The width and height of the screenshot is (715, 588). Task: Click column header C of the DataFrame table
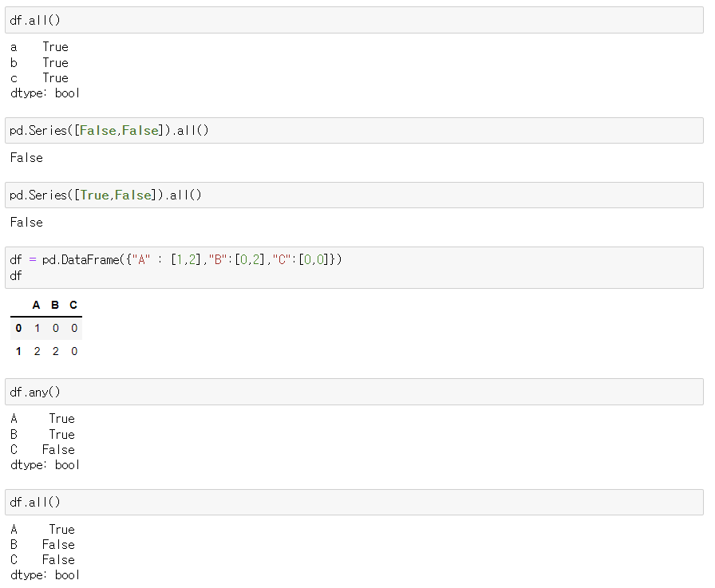click(73, 305)
